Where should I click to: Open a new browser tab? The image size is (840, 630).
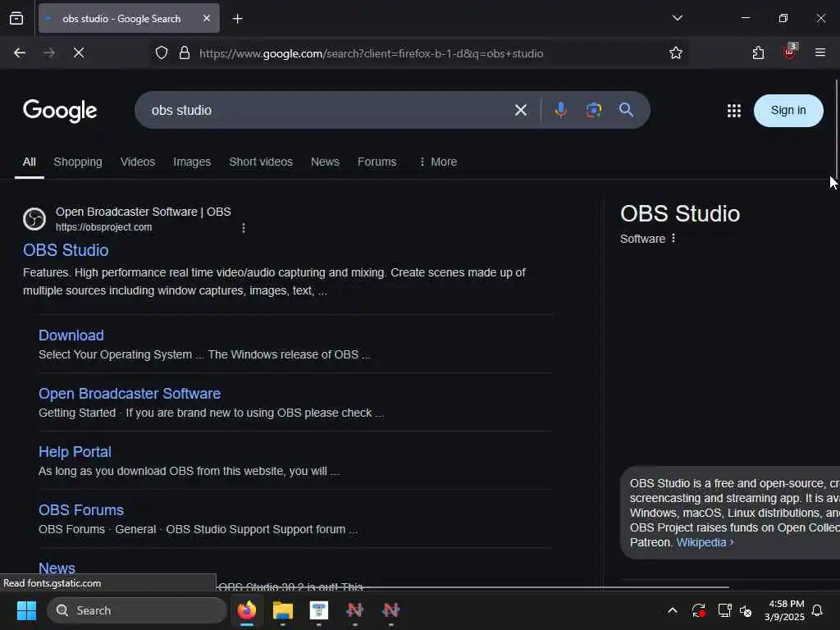[237, 19]
